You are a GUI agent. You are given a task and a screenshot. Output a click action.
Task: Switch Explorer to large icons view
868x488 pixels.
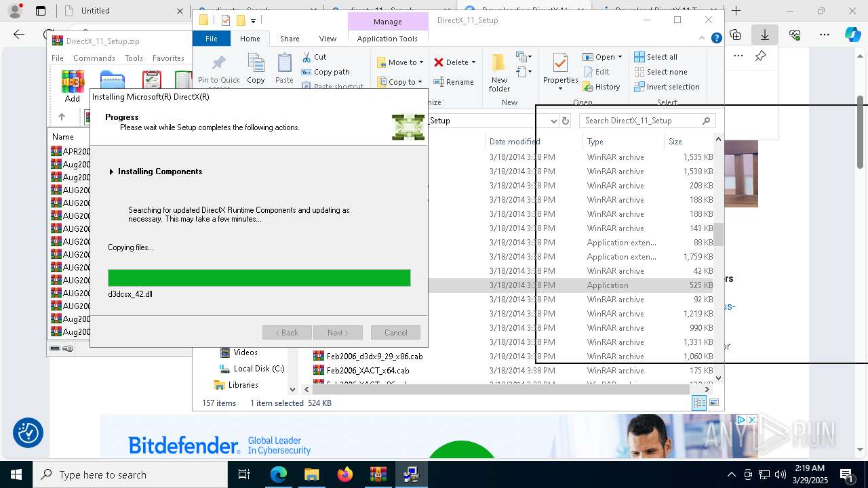coord(713,403)
